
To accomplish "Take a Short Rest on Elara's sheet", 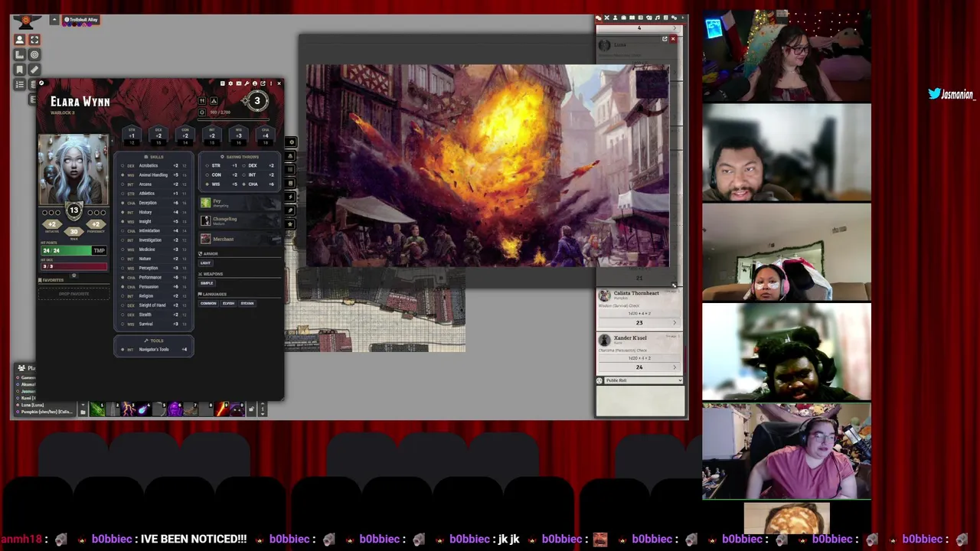I will pos(202,101).
